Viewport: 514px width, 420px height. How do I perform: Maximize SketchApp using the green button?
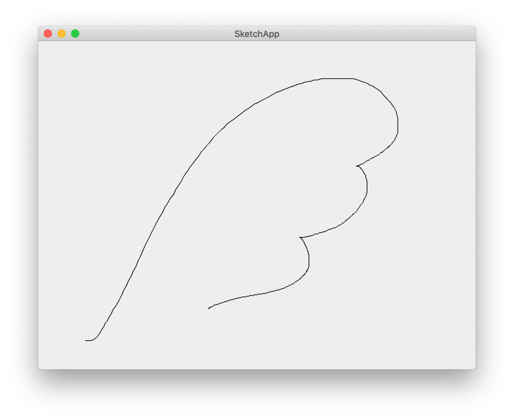coord(75,33)
